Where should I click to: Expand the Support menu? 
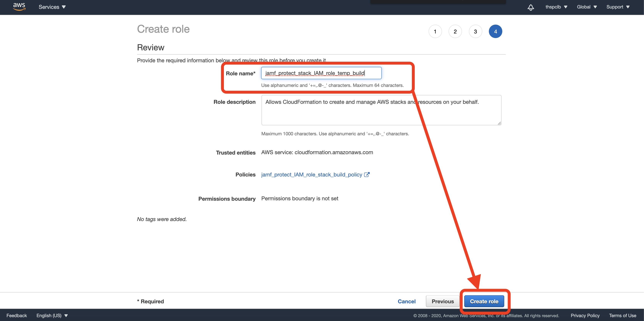pos(618,7)
